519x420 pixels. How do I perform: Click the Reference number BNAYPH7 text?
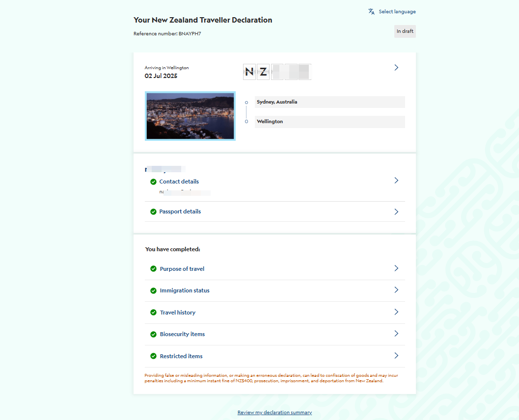point(167,34)
